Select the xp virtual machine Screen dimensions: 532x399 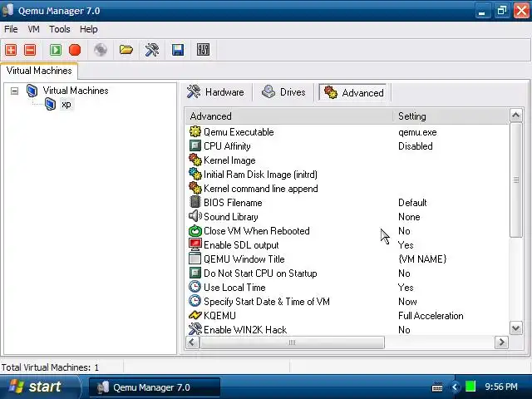pyautogui.click(x=66, y=105)
